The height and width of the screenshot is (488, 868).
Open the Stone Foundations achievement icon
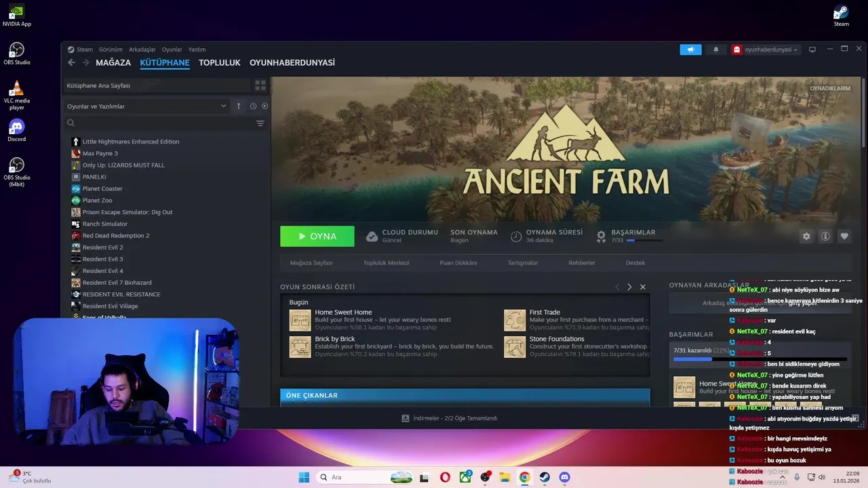pos(515,347)
